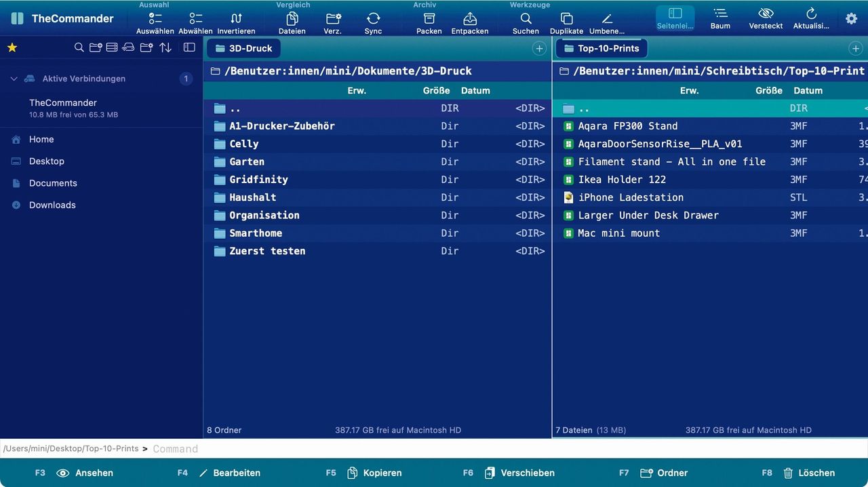The height and width of the screenshot is (487, 868).
Task: Click the Auswählen selection icon
Action: 155,18
